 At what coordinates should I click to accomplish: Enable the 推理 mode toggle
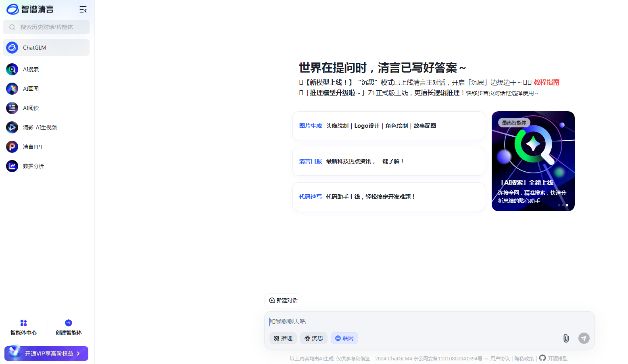pos(283,338)
